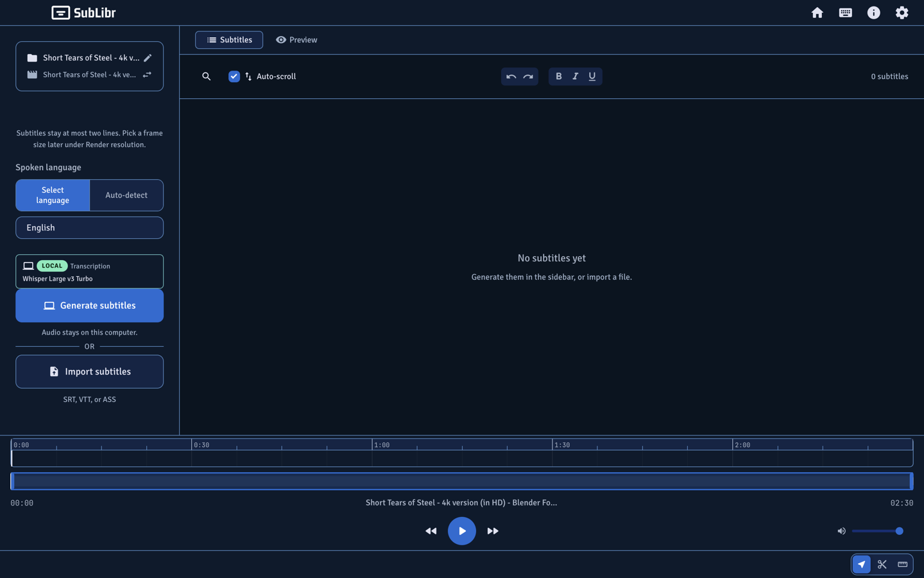The image size is (924, 578).
Task: Select the pointer tool in bottom toolbar
Action: pyautogui.click(x=861, y=565)
